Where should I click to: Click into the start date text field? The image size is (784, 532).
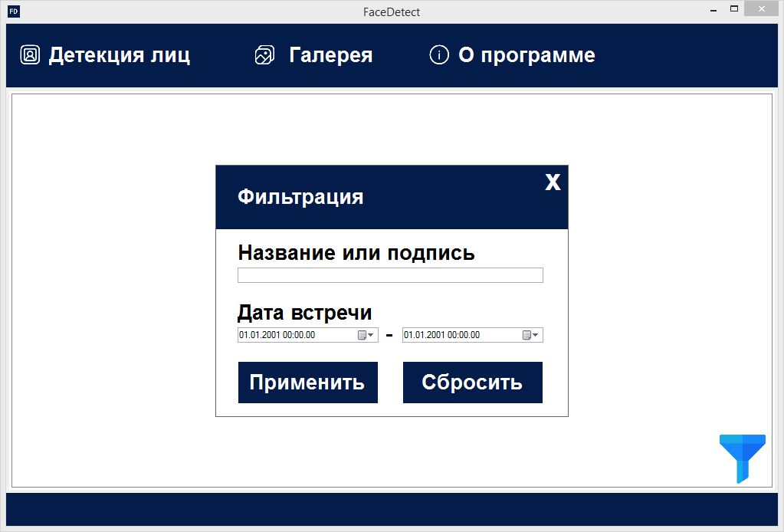coord(295,335)
